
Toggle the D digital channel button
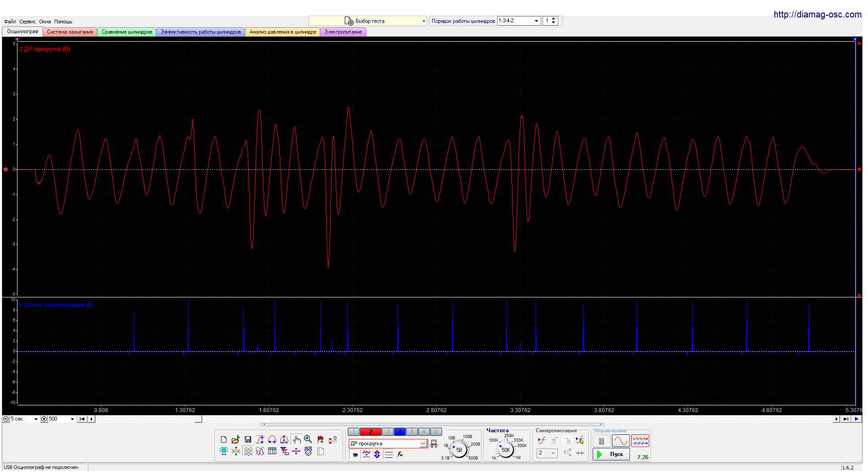[x=436, y=432]
